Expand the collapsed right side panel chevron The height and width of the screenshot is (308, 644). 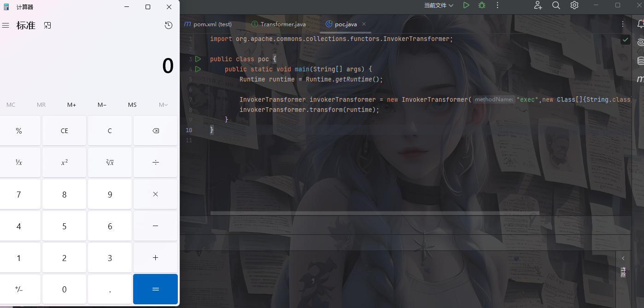tap(623, 258)
